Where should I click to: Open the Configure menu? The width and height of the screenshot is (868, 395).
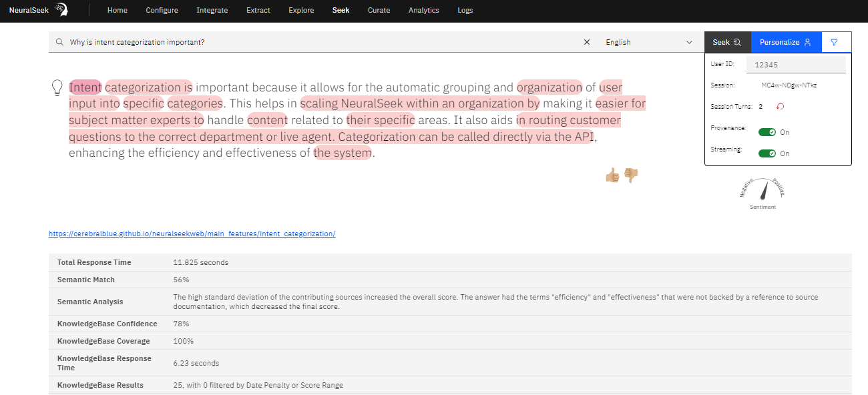(x=162, y=10)
